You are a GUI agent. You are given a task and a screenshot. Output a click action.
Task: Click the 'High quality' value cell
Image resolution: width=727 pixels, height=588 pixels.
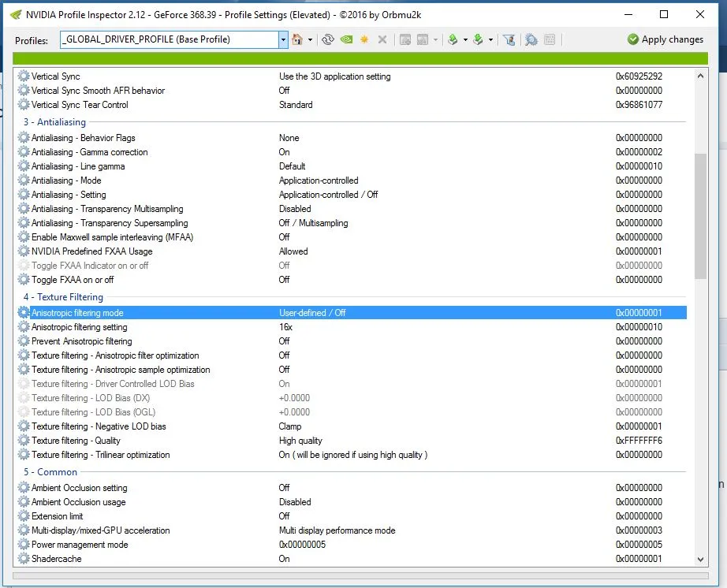pyautogui.click(x=300, y=441)
